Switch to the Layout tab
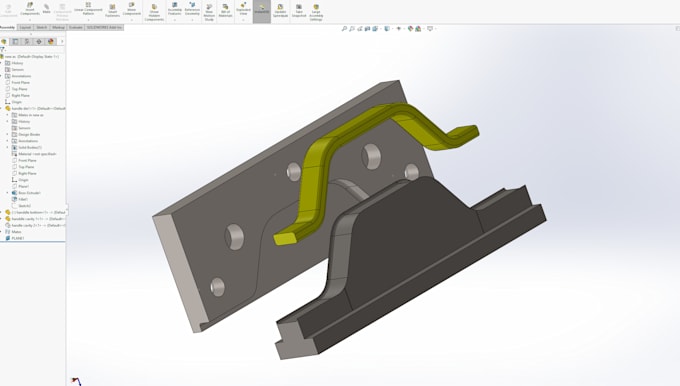The image size is (680, 386). [25, 27]
